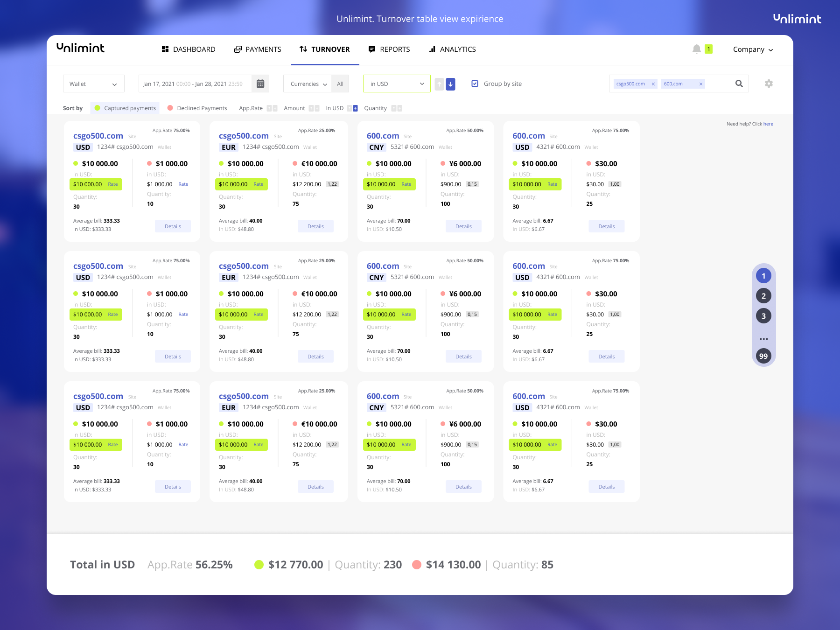Viewport: 840px width, 630px height.
Task: Click the Reports icon in the navigation
Action: (x=372, y=49)
